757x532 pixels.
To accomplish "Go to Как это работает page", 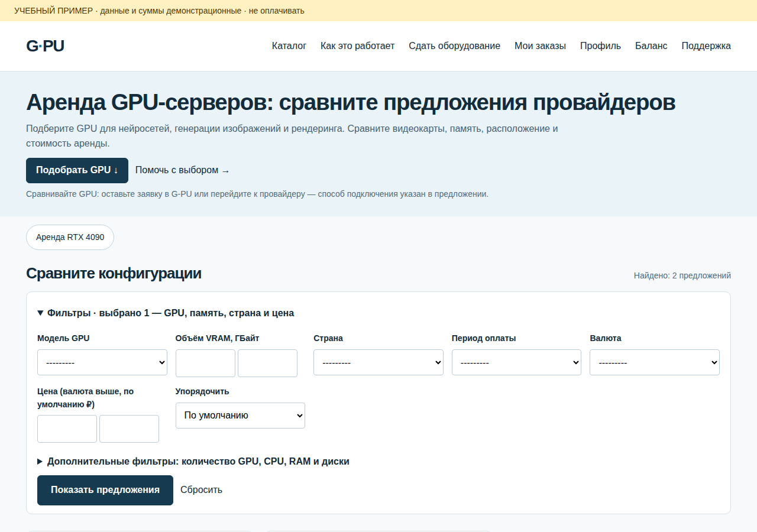I will point(357,46).
